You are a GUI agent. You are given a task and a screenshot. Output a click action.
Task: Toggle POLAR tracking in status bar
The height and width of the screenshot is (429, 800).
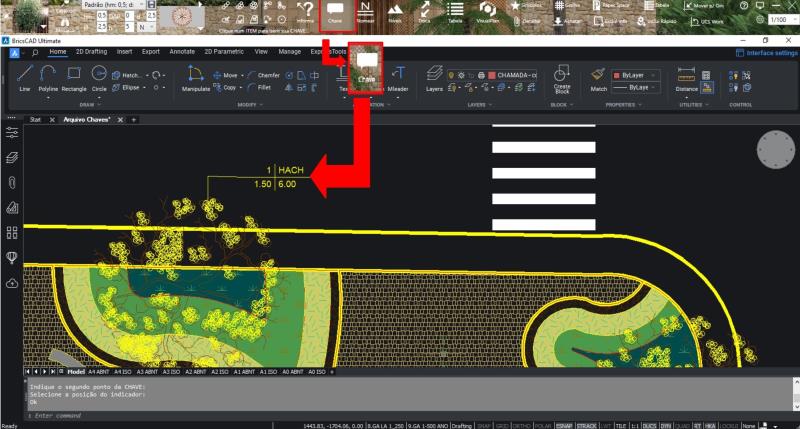click(x=544, y=425)
